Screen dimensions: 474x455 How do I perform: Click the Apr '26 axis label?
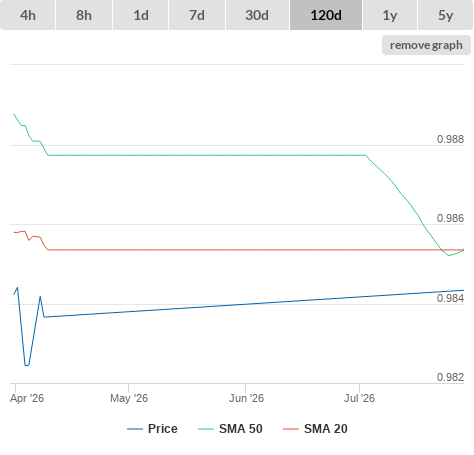27,398
